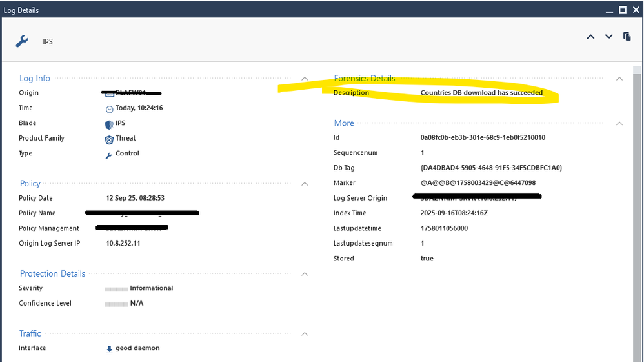Go to previous log with up arrow
644x363 pixels.
(x=590, y=37)
